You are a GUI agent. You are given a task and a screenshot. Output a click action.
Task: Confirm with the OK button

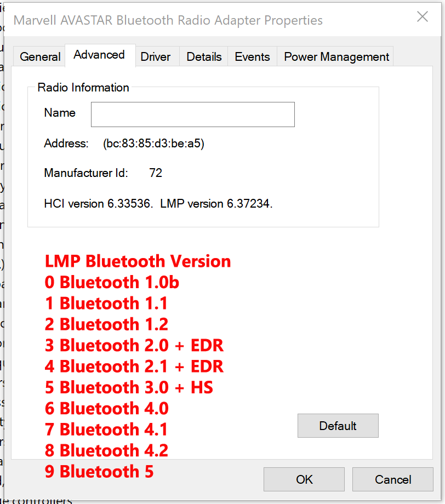pos(304,479)
